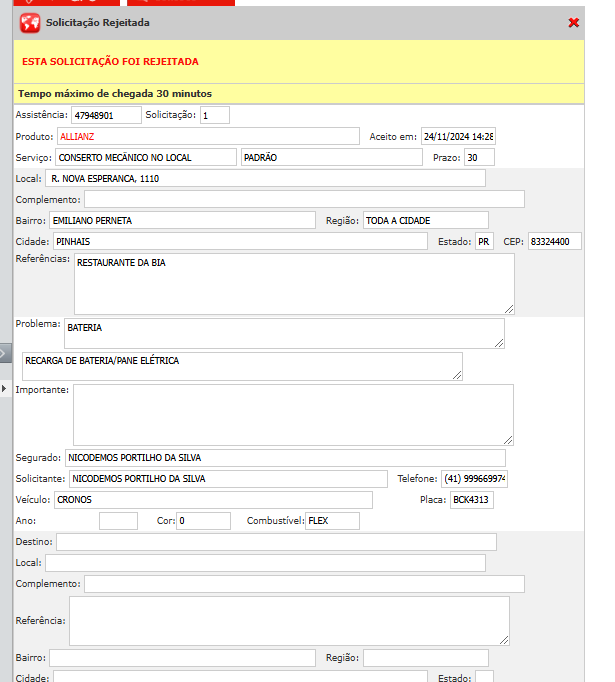
Task: Click the Prazo field showing 30
Action: tap(479, 158)
